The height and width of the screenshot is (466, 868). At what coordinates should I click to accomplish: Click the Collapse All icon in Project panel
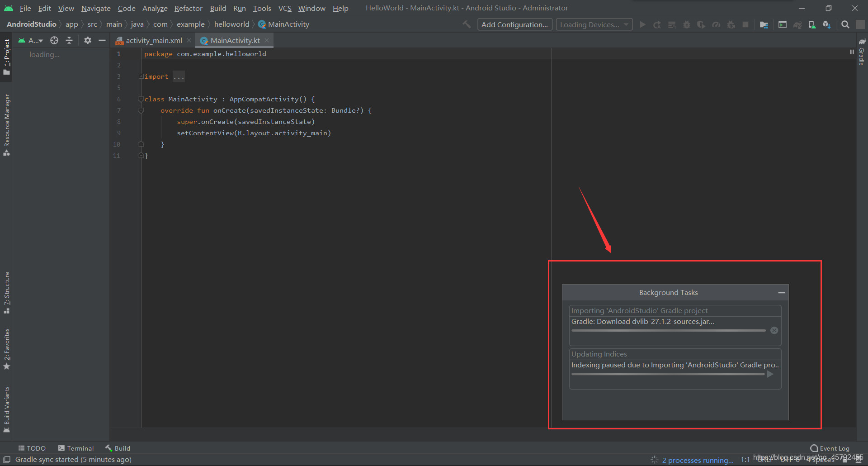pos(69,40)
